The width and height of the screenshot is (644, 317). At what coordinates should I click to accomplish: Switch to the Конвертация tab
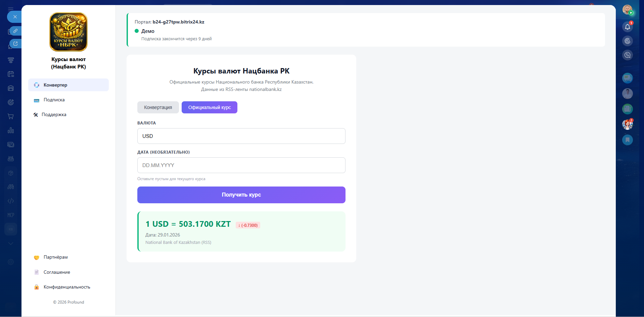[x=158, y=107]
